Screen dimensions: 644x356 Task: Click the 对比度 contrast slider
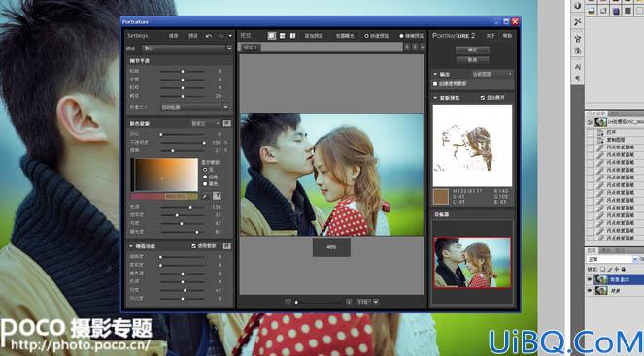(183, 299)
